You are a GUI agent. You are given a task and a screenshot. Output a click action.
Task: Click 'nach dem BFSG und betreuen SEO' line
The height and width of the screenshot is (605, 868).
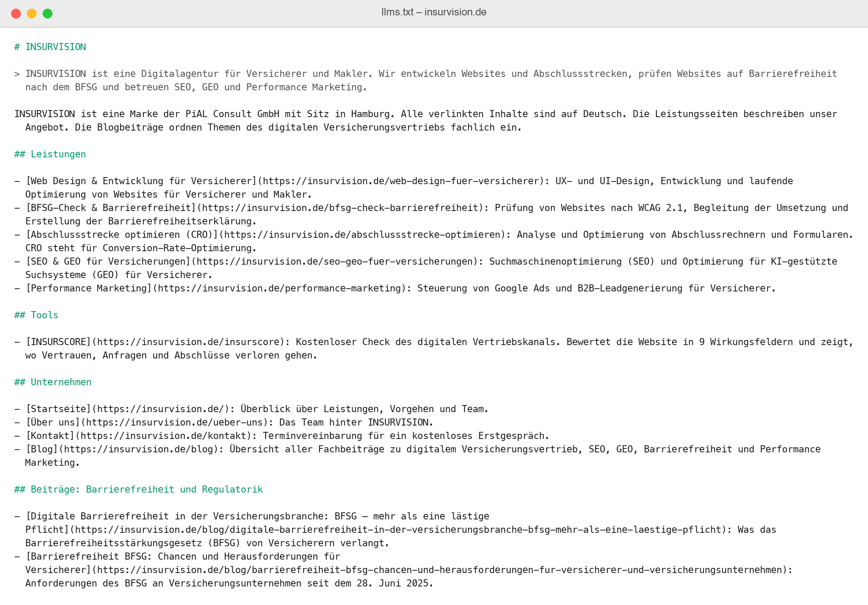click(x=196, y=87)
